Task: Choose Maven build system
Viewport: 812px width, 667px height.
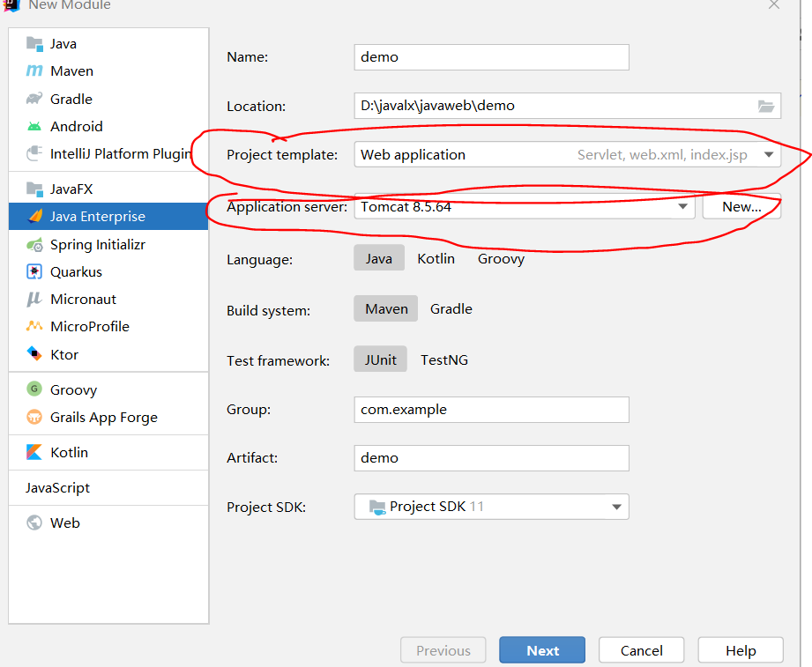Action: [x=386, y=308]
